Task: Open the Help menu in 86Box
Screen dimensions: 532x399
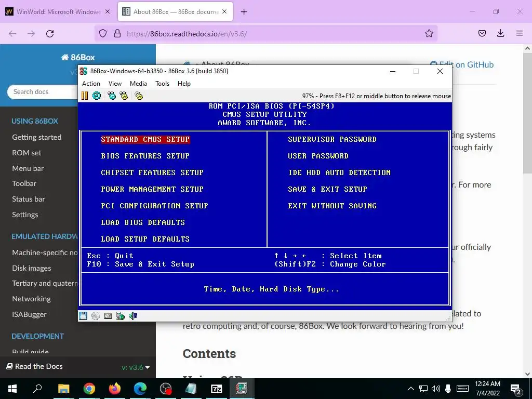Action: tap(184, 84)
